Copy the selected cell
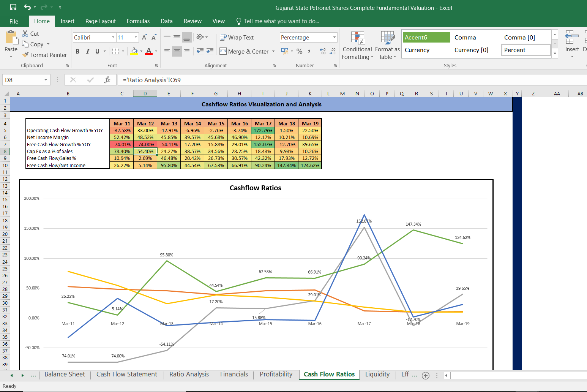This screenshot has height=392, width=587. coord(33,44)
